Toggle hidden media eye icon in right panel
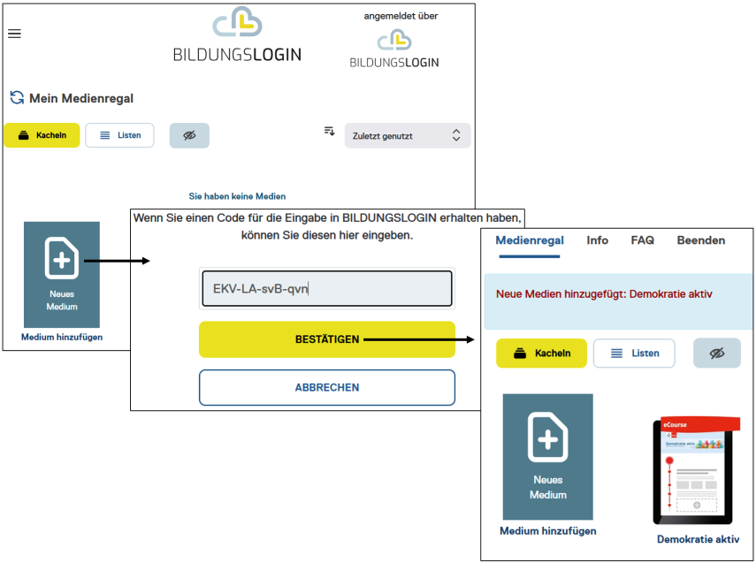Image resolution: width=756 pixels, height=563 pixels. [x=717, y=353]
